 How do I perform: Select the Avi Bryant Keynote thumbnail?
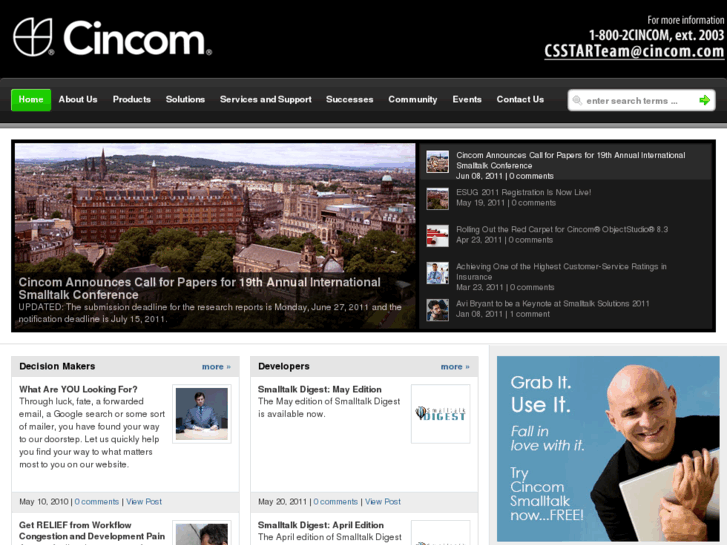point(437,310)
